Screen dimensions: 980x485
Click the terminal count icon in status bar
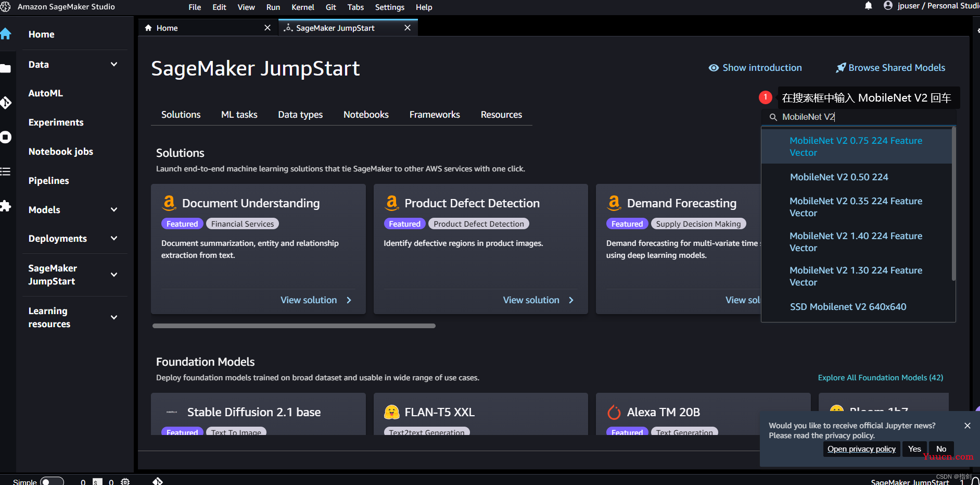tap(97, 482)
